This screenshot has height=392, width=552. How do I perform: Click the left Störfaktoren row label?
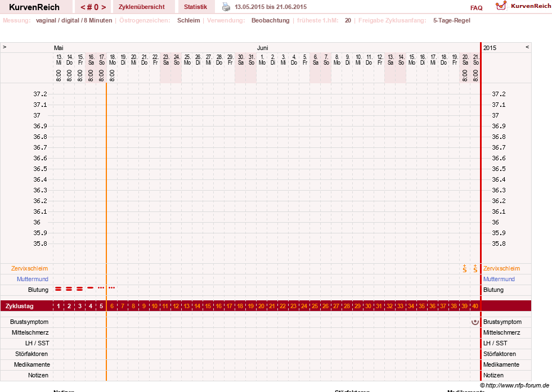(x=32, y=354)
